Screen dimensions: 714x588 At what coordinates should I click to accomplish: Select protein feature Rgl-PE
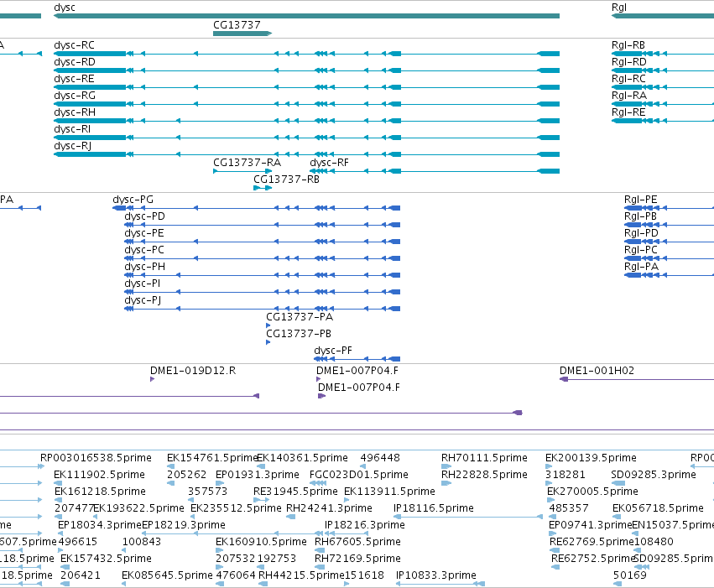pos(669,208)
